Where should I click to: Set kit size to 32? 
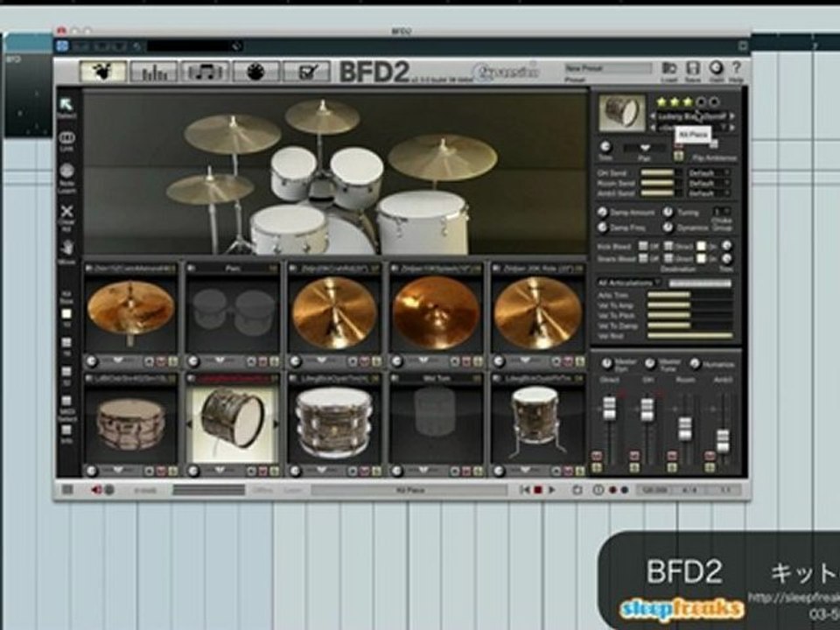click(66, 371)
